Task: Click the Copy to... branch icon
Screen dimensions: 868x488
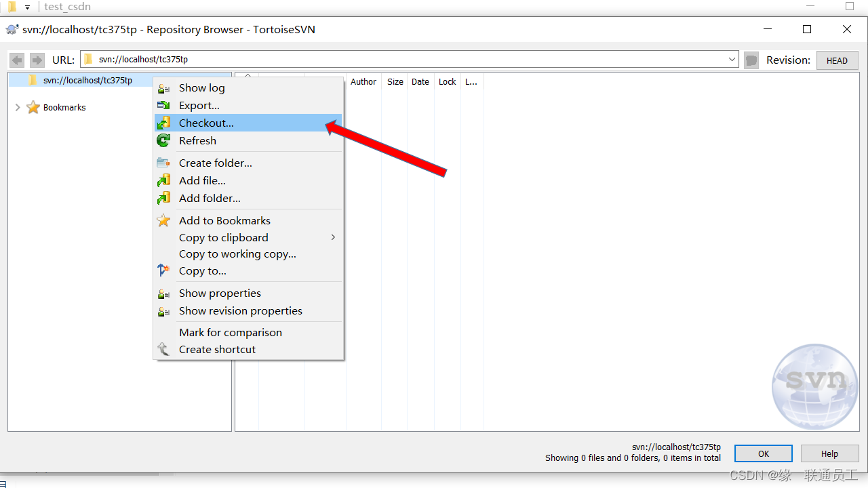Action: pos(163,270)
